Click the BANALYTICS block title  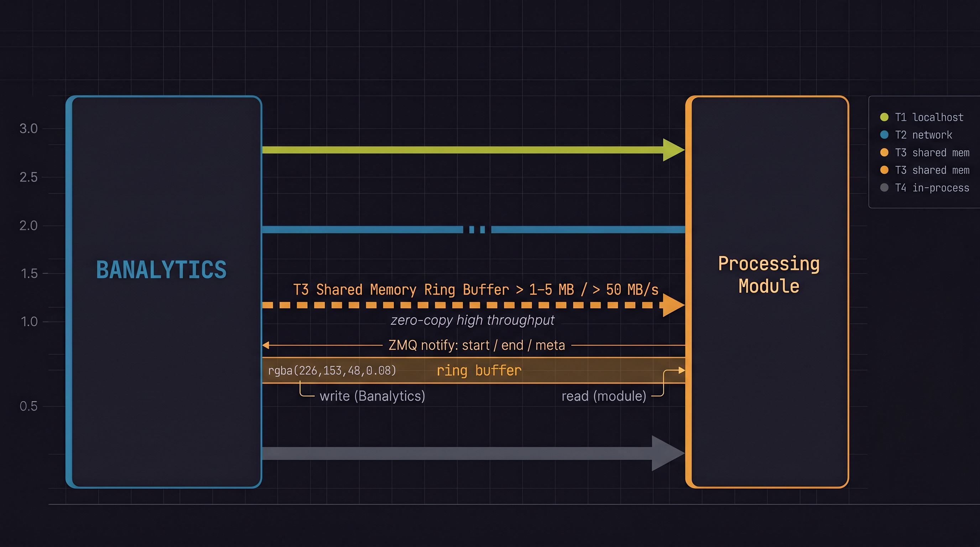click(161, 270)
